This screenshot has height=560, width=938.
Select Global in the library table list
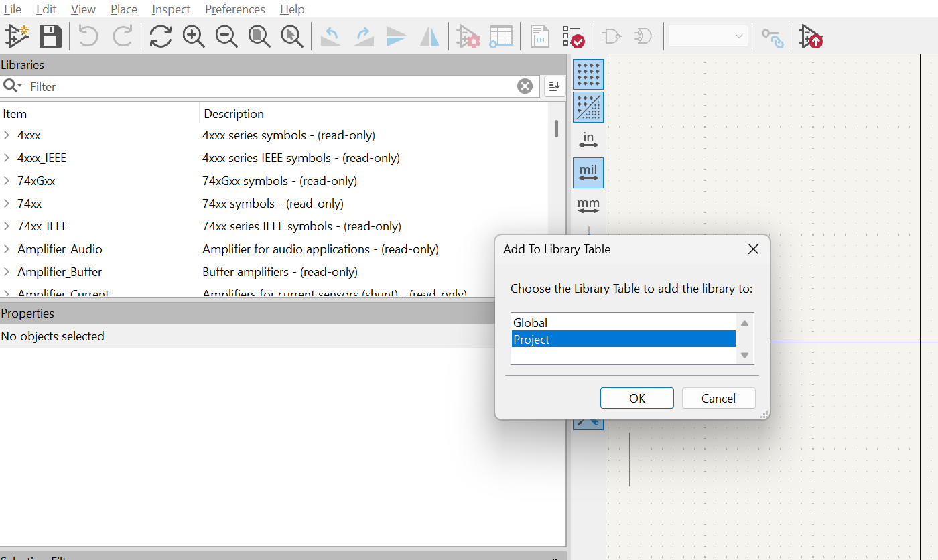click(x=624, y=323)
